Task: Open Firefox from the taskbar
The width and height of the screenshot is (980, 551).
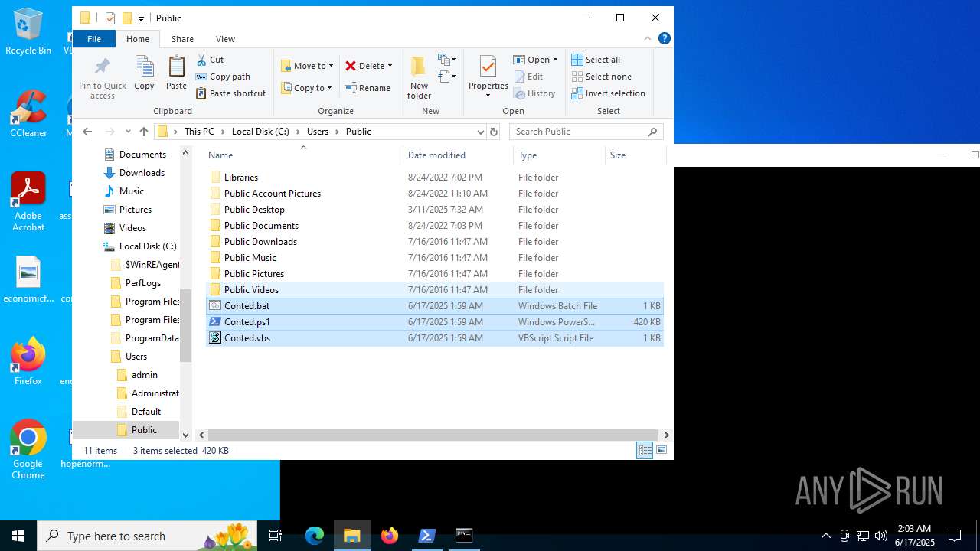Action: click(x=390, y=536)
